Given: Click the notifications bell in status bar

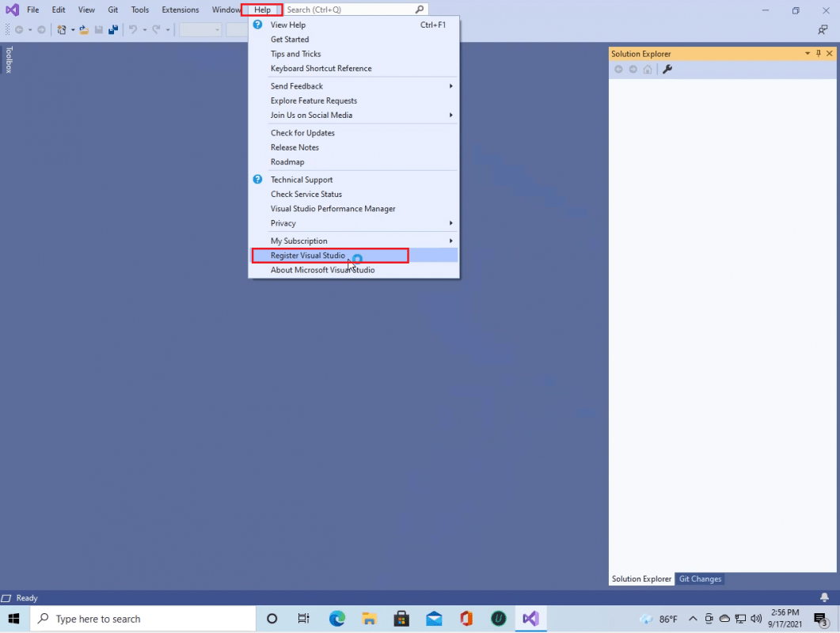Looking at the screenshot, I should point(824,597).
